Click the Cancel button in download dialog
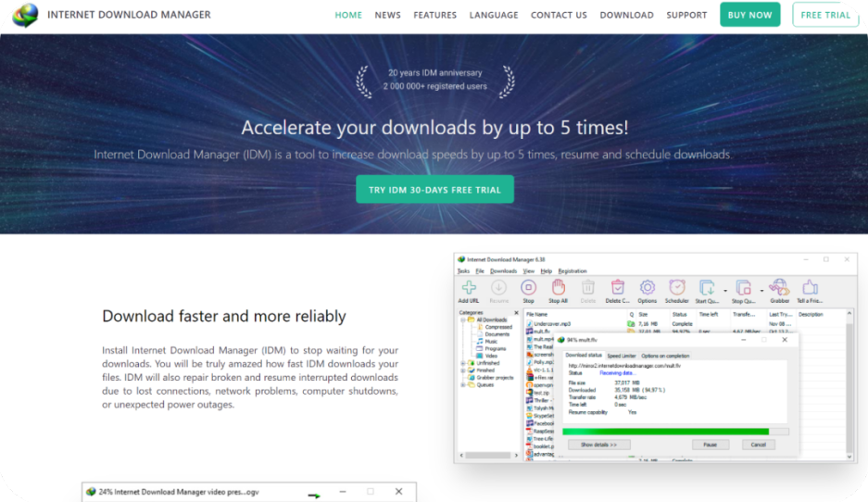Screen dimensions: 868x502 [758, 445]
